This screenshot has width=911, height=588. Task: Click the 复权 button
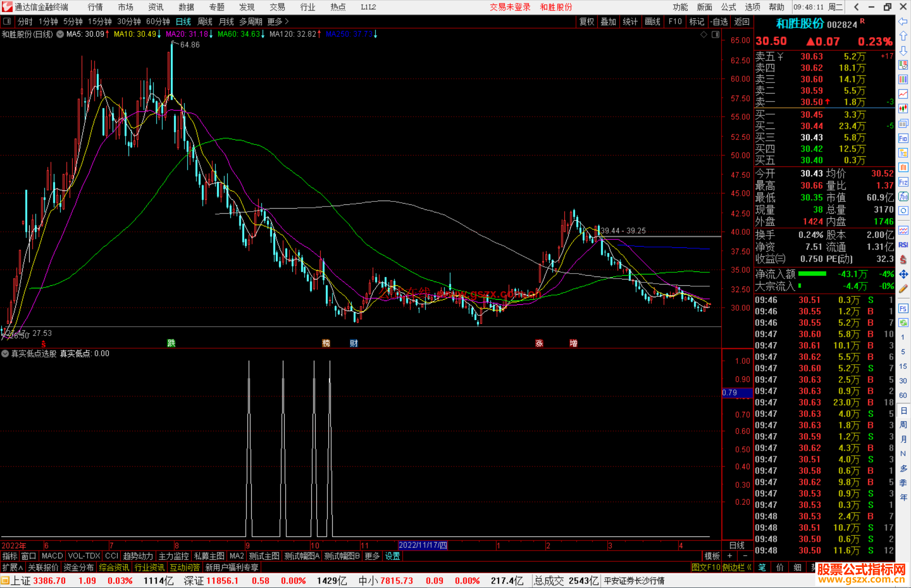point(586,21)
